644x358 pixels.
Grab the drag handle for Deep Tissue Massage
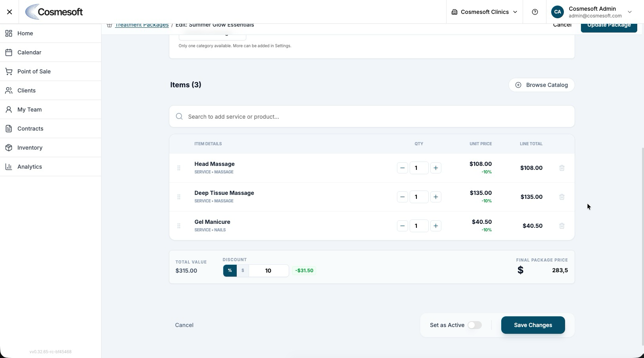click(x=179, y=197)
